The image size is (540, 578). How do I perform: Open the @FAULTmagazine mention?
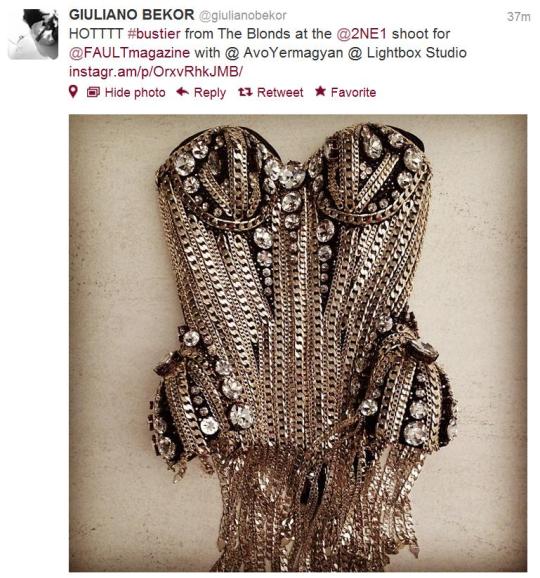tap(129, 53)
